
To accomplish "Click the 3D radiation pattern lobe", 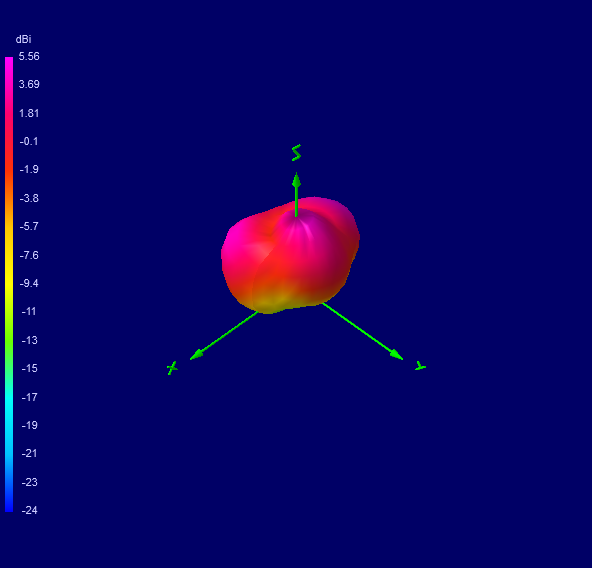I will pos(290,255).
